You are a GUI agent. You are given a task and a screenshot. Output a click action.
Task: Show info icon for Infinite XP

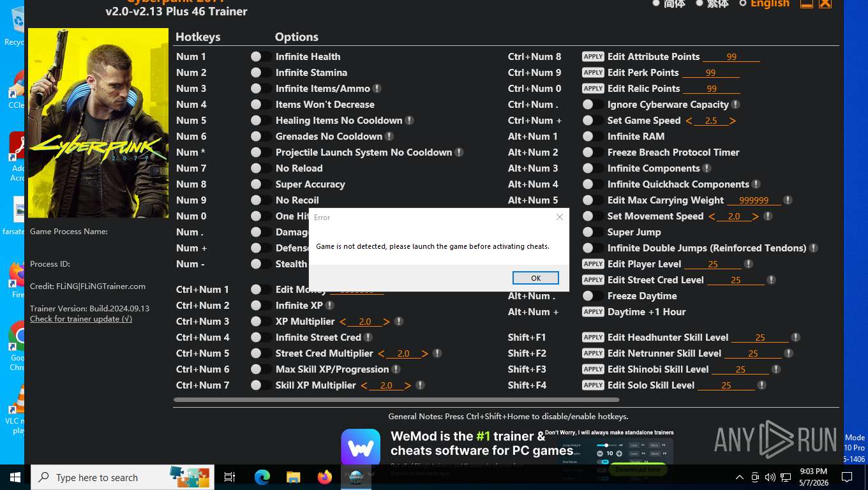click(330, 306)
